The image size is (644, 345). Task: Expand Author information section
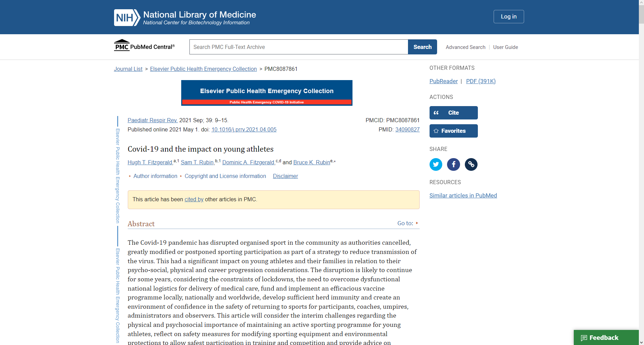[x=155, y=176]
